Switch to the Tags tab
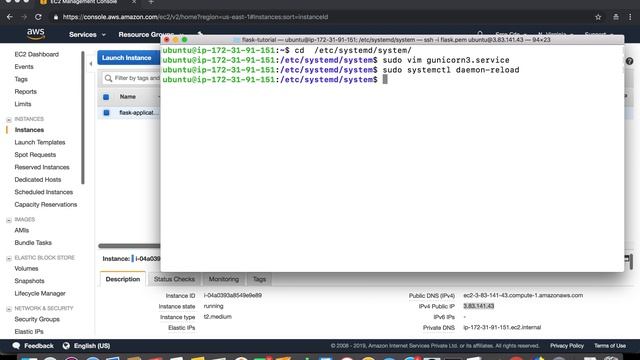The image size is (640, 360). [x=259, y=279]
